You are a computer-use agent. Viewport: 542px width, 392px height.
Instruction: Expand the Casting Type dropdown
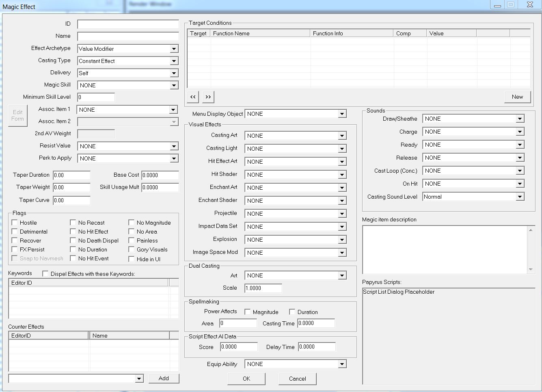pyautogui.click(x=174, y=61)
